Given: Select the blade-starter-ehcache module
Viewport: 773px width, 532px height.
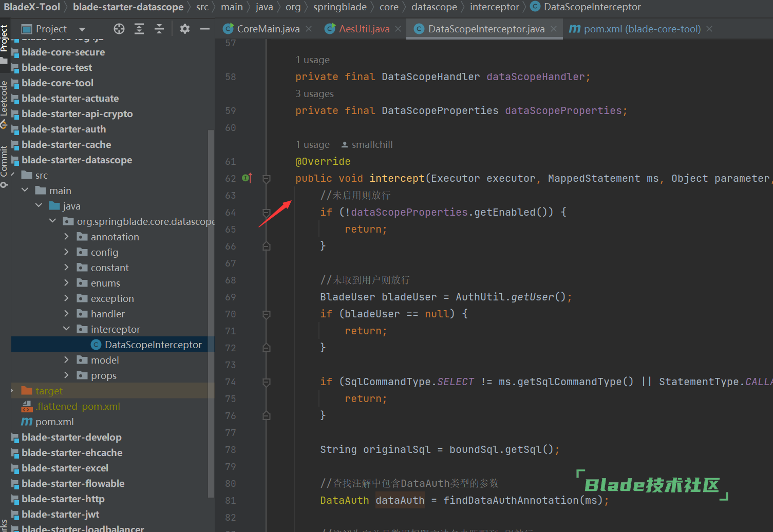Looking at the screenshot, I should pos(72,452).
